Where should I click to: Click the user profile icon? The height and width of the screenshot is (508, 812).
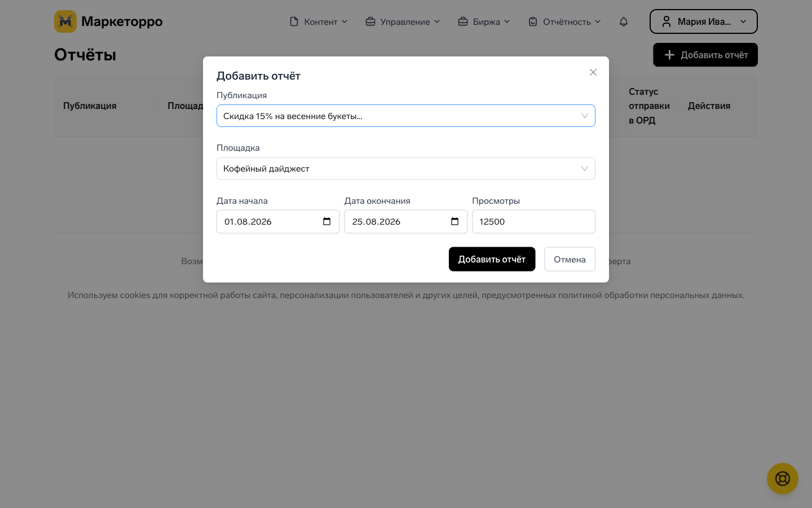point(667,21)
